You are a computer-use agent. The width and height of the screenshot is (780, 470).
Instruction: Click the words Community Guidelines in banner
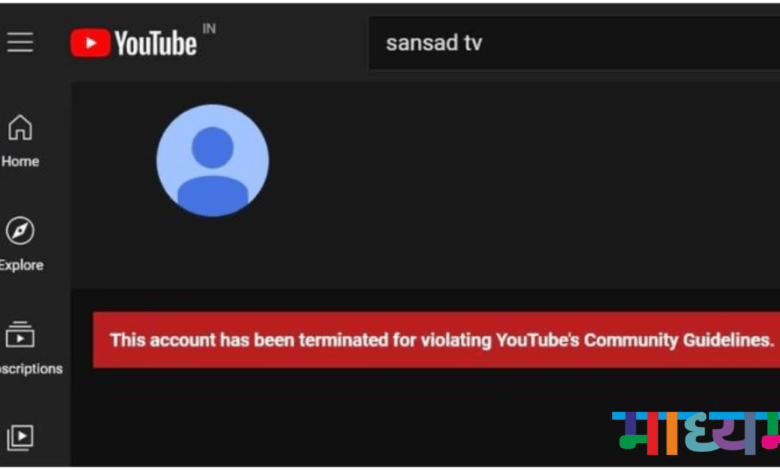[679, 340]
